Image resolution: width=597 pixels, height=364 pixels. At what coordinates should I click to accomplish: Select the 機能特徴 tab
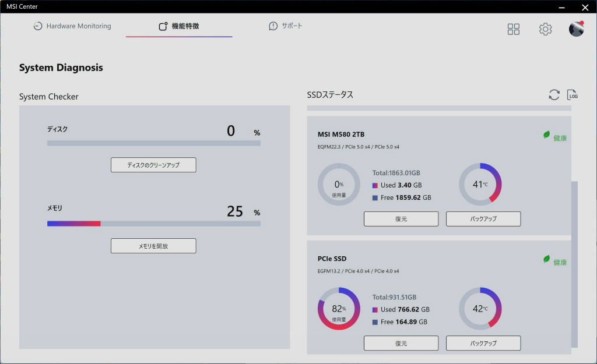tap(179, 26)
